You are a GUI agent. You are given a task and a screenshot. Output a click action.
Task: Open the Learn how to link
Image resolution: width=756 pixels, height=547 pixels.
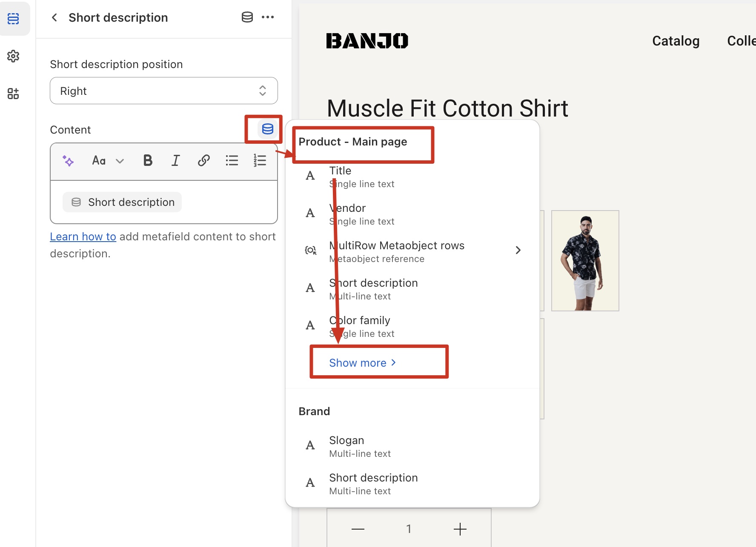83,236
